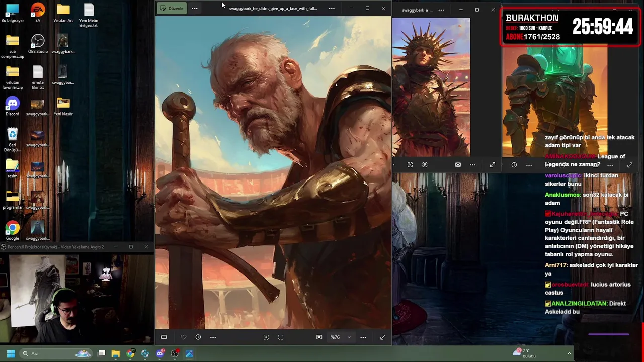Open the Windows Start menu
This screenshot has height=362, width=644.
(11, 353)
